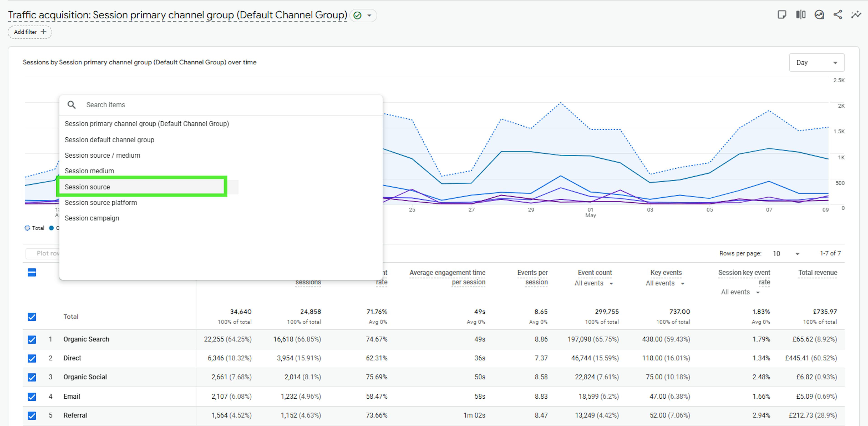Image resolution: width=868 pixels, height=426 pixels.
Task: Click the Add filter button
Action: tap(26, 32)
